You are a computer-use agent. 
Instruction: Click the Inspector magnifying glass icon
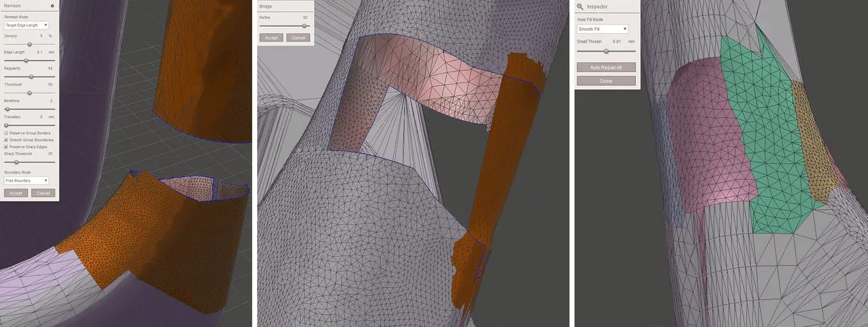coord(580,6)
